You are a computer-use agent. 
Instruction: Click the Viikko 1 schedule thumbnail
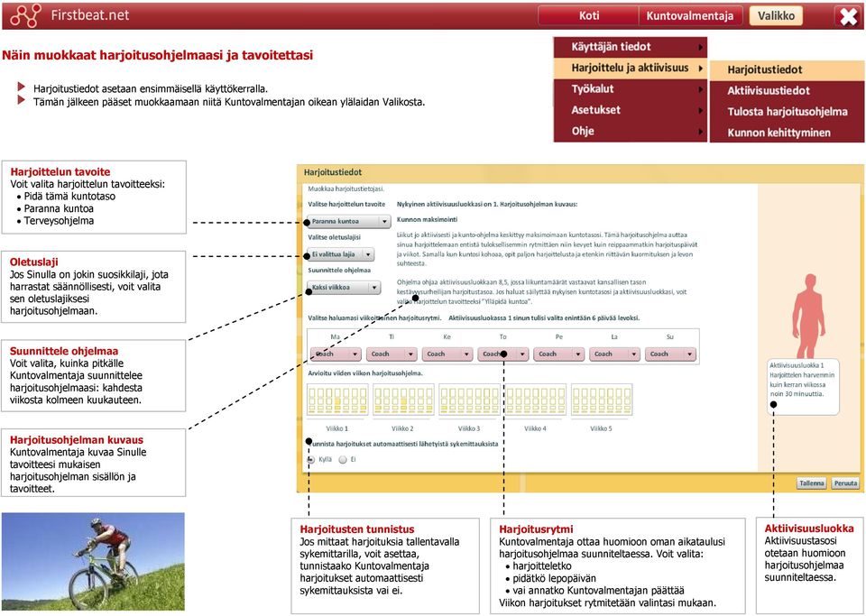pos(337,400)
